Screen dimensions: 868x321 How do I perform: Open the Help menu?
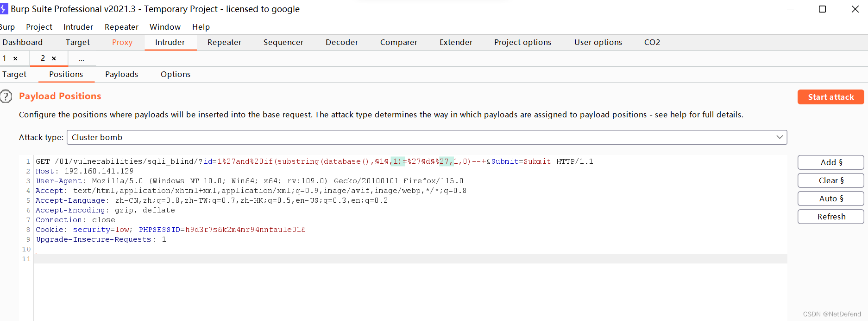(201, 27)
